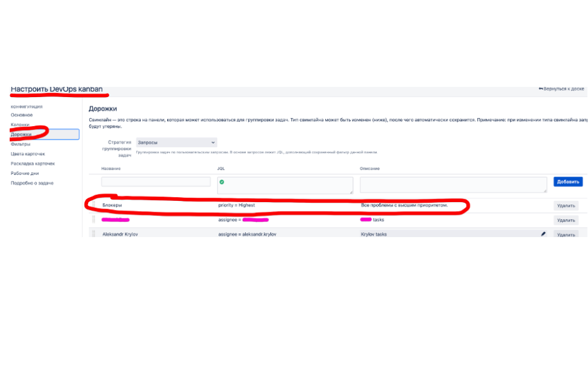Select Дорожки in the sidebar
Viewport: 588px width, 365px height.
point(21,134)
